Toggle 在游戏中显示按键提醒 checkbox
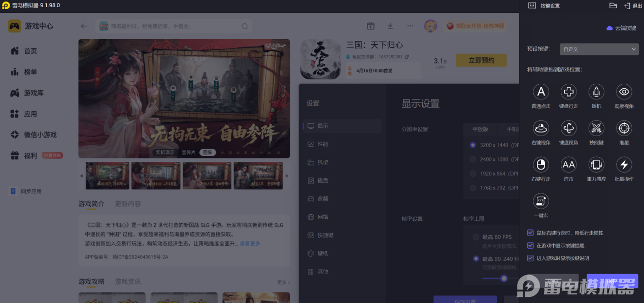The height and width of the screenshot is (303, 644). point(531,246)
